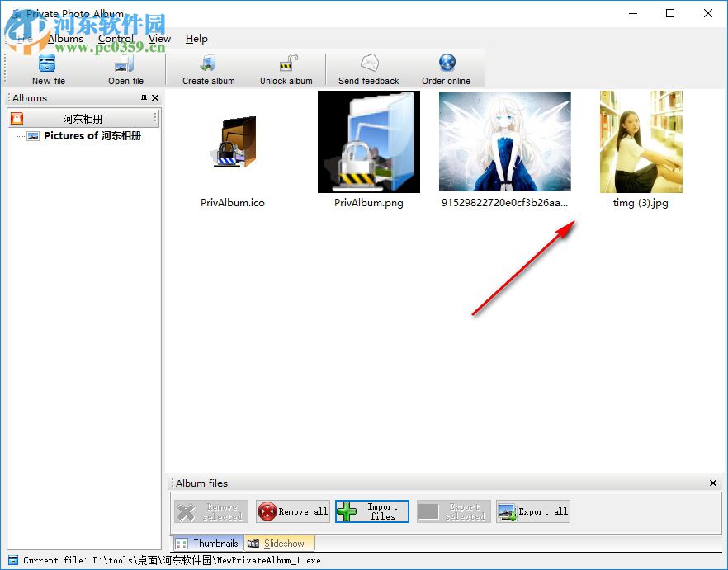Select the PrivAlbum.png thumbnail
The height and width of the screenshot is (570, 728).
coord(369,142)
